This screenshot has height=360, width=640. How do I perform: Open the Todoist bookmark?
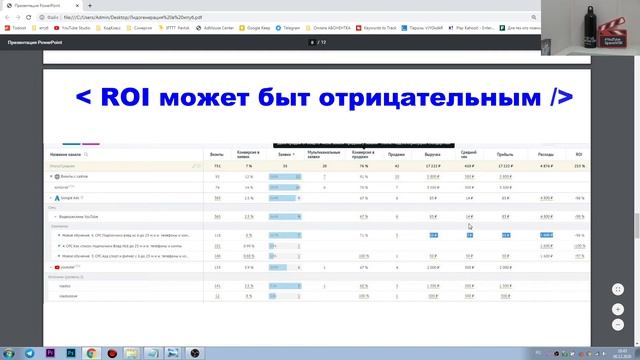[x=15, y=28]
